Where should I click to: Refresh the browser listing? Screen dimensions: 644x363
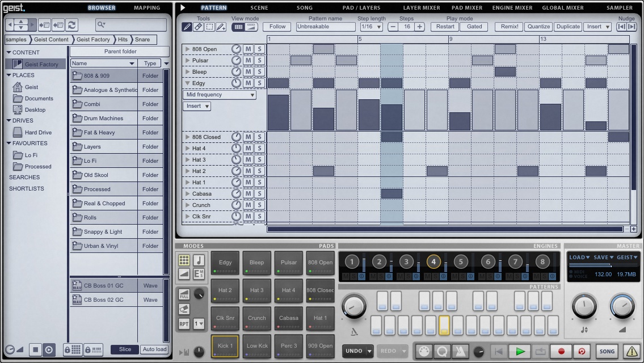tap(71, 25)
